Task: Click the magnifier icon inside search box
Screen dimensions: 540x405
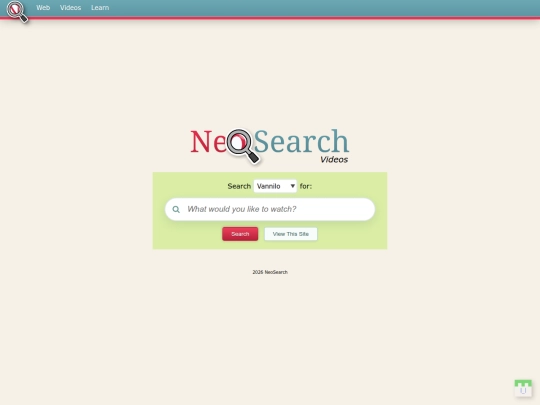Action: pos(176,209)
